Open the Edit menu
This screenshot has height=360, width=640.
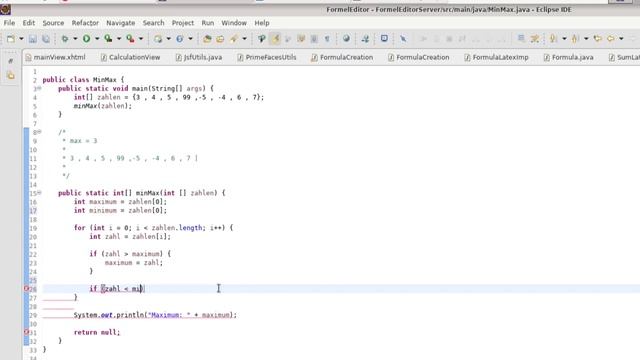29,23
